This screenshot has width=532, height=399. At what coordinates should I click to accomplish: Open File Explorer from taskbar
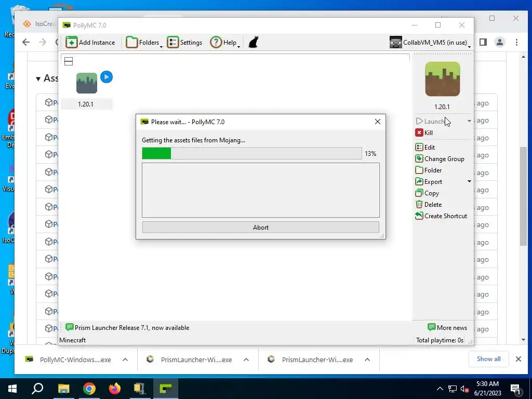click(63, 389)
